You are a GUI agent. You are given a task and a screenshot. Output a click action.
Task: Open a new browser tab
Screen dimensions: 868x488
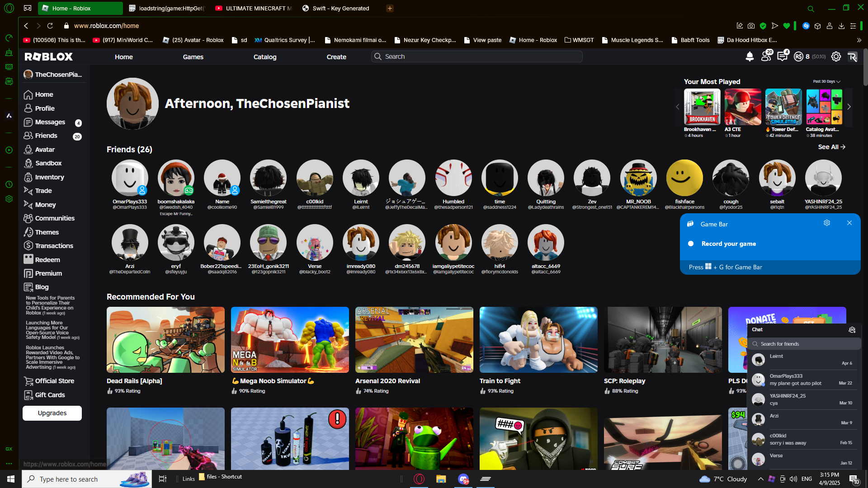[390, 8]
